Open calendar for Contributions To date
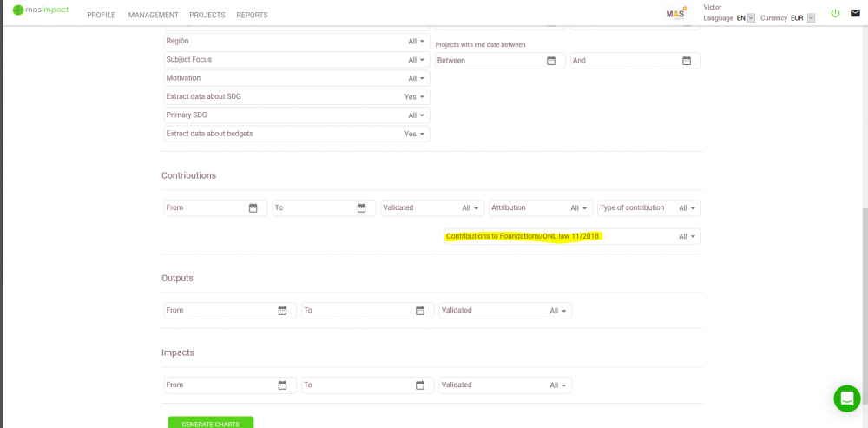 click(362, 208)
